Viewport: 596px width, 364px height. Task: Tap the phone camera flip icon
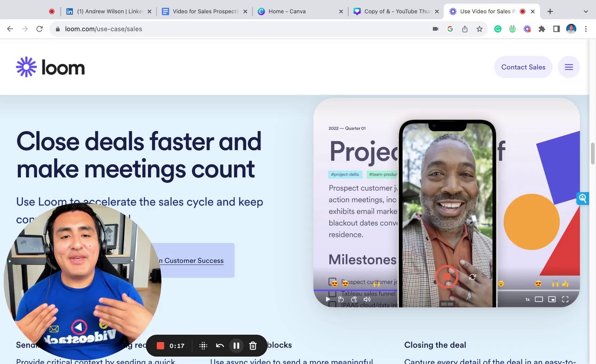(x=472, y=276)
